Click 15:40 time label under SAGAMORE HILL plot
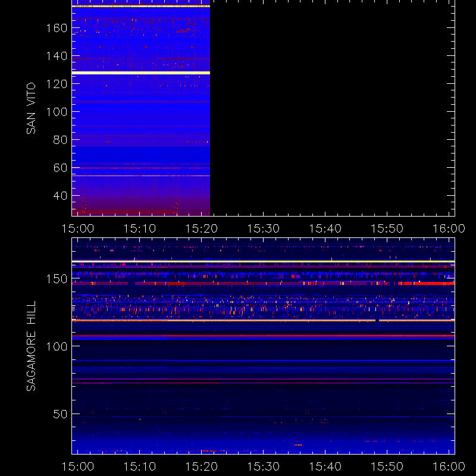This screenshot has width=476, height=476. coord(325,466)
